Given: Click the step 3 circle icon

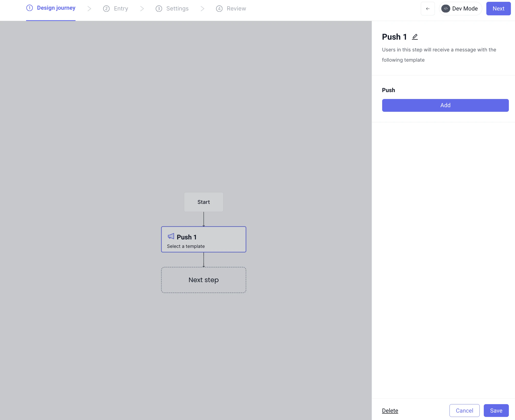Looking at the screenshot, I should [x=159, y=9].
